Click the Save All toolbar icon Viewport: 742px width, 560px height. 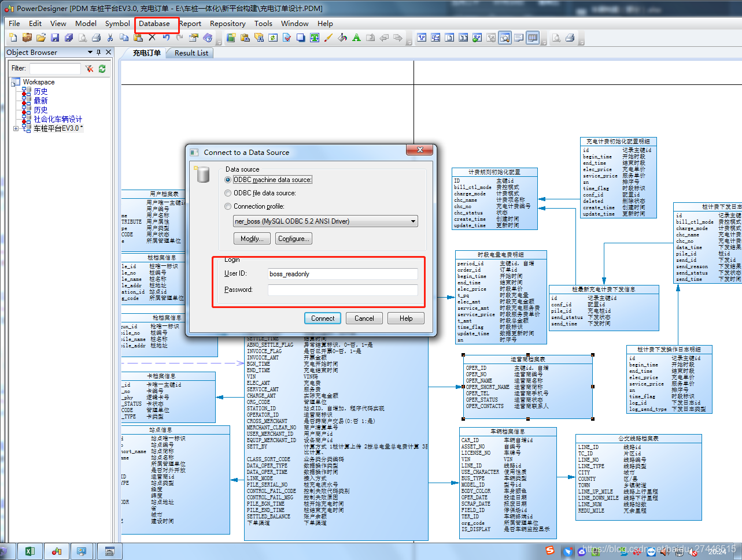click(x=69, y=38)
